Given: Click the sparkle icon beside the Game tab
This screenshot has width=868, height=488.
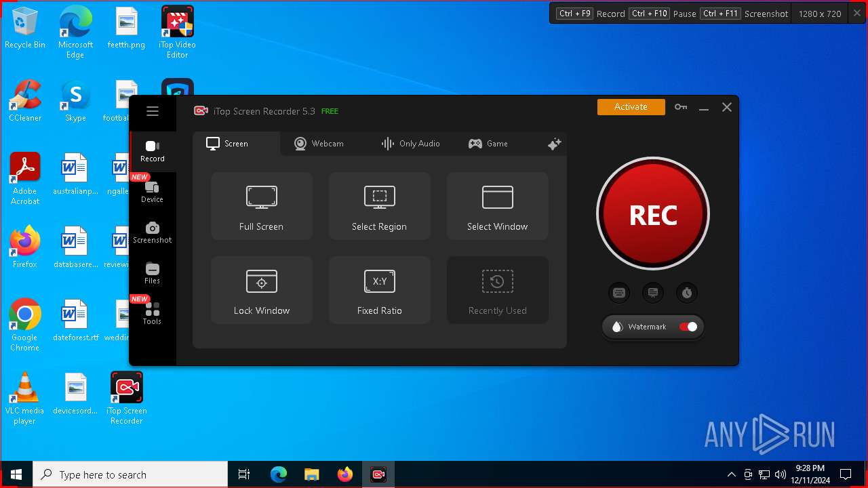Looking at the screenshot, I should pyautogui.click(x=554, y=144).
